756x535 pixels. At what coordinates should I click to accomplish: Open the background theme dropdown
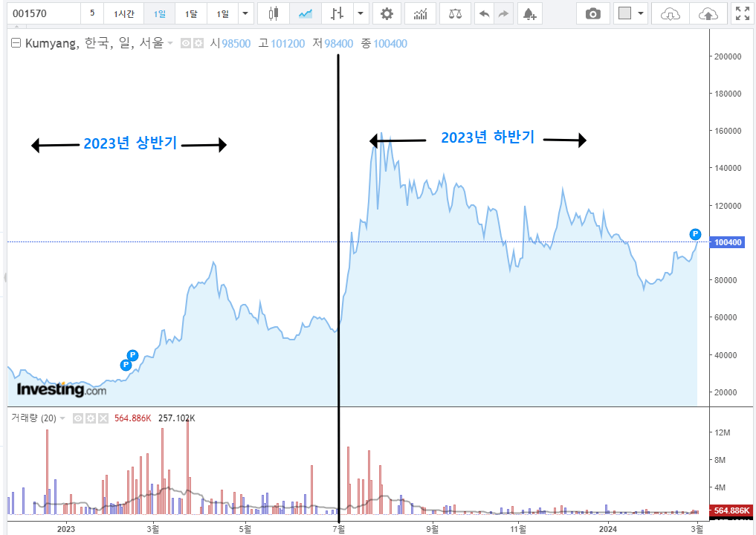(x=640, y=13)
